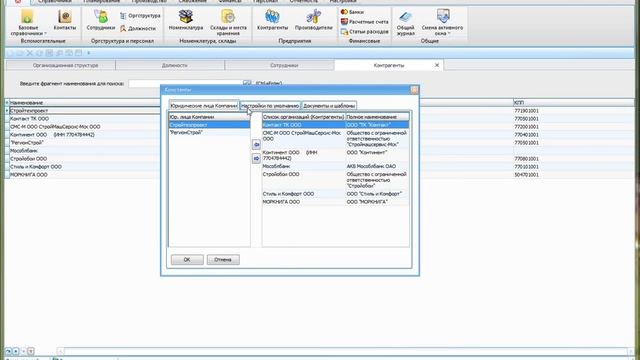This screenshot has height=360, width=640.
Task: Open Смена активного окна menu
Action: (442, 23)
